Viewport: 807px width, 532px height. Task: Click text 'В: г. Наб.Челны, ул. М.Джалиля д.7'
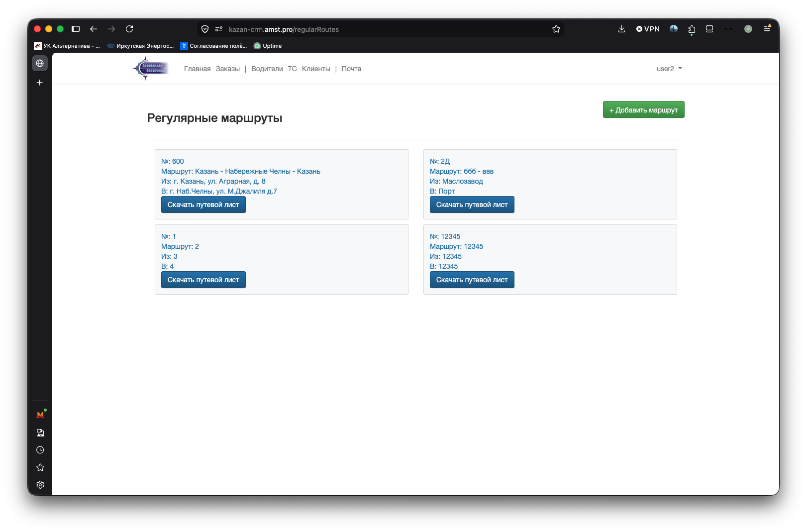219,191
